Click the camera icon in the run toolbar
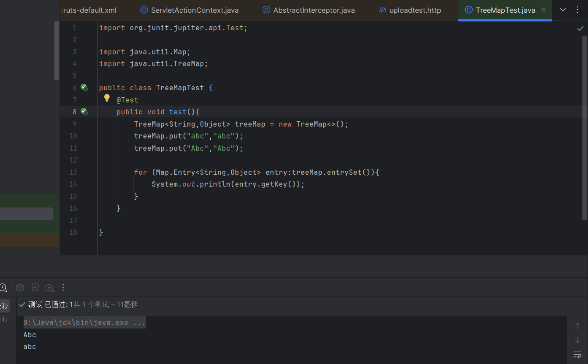Image resolution: width=588 pixels, height=364 pixels. point(20,287)
